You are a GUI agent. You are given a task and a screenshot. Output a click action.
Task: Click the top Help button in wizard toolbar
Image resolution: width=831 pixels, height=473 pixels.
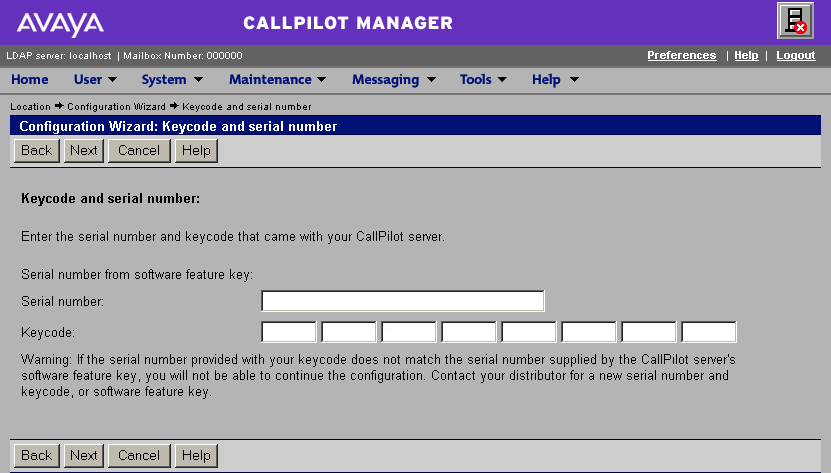click(x=196, y=151)
